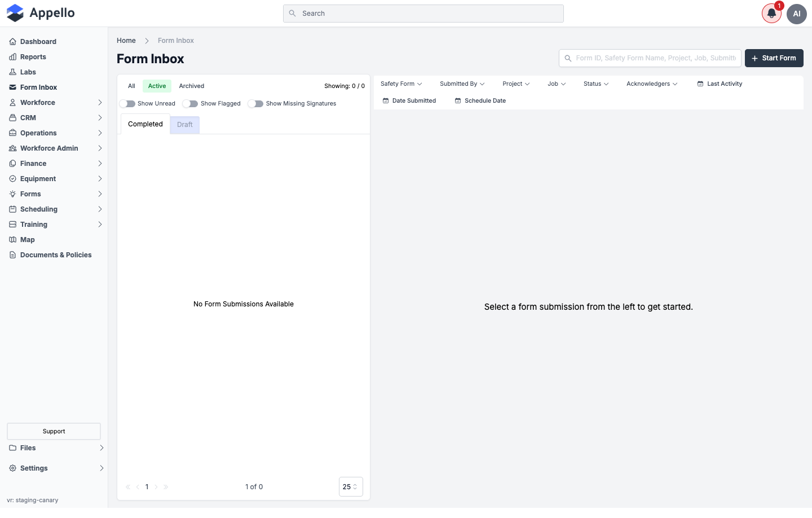
Task: Open the notifications bell
Action: [771, 14]
